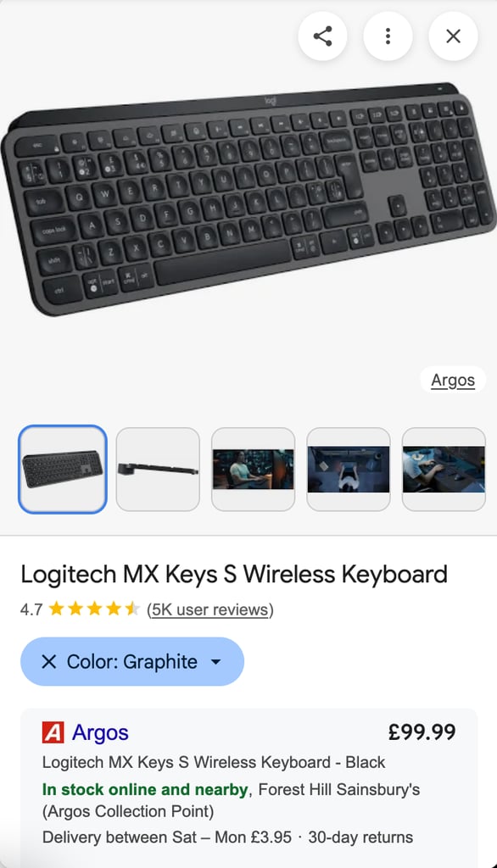Close the product panel with X

coord(453,36)
